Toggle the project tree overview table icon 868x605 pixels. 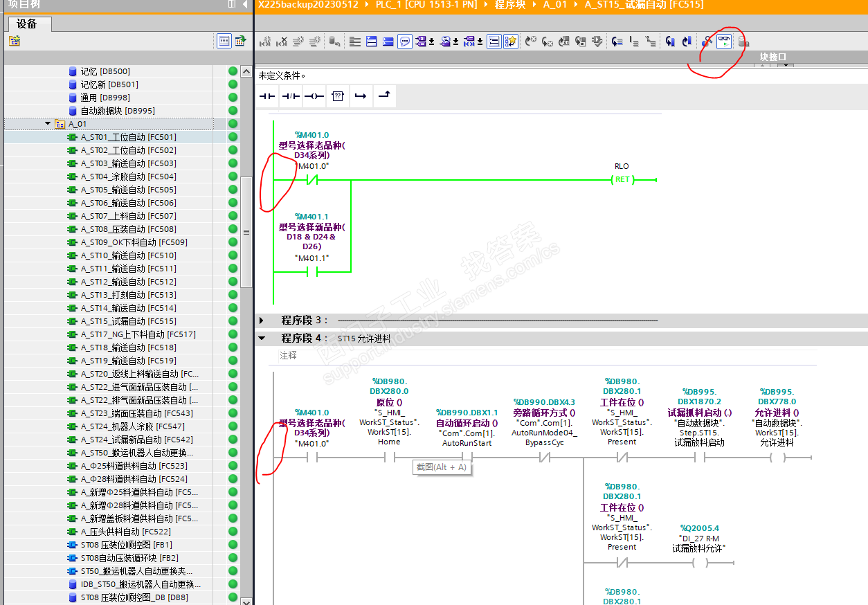point(224,41)
